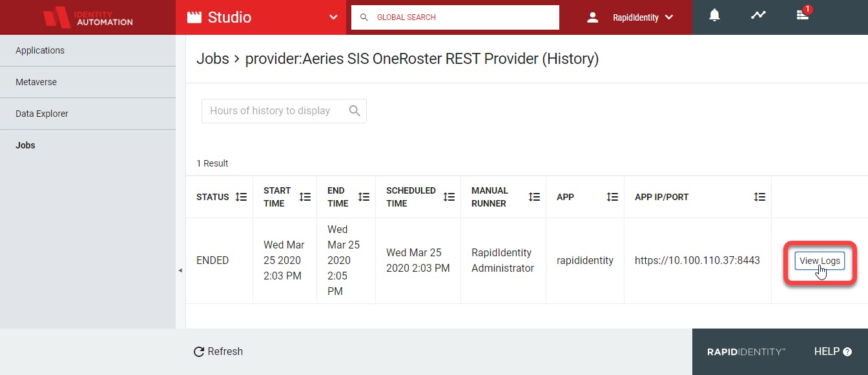Sort by the Status column icon
Screen dimensions: 868x375
[x=241, y=197]
